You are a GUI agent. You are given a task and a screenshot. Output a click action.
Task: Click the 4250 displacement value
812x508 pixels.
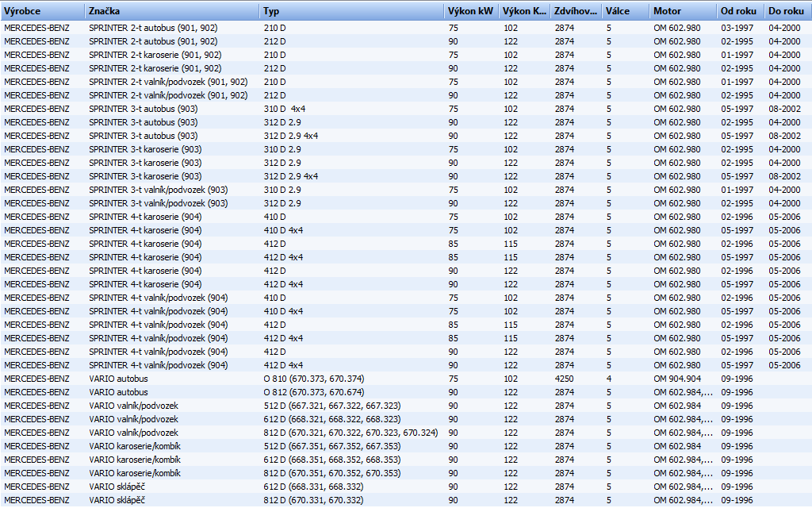point(565,379)
